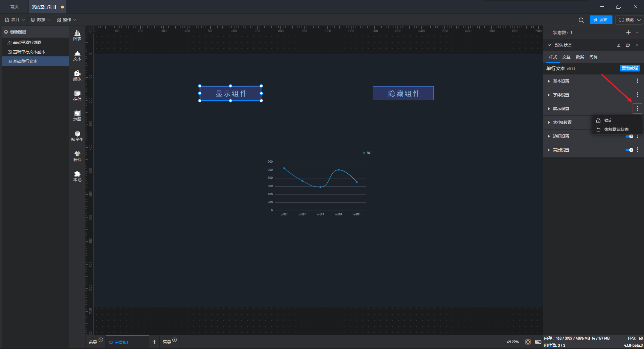Open the 预览 preview dropdown arrow
This screenshot has width=644, height=349.
pos(639,20)
